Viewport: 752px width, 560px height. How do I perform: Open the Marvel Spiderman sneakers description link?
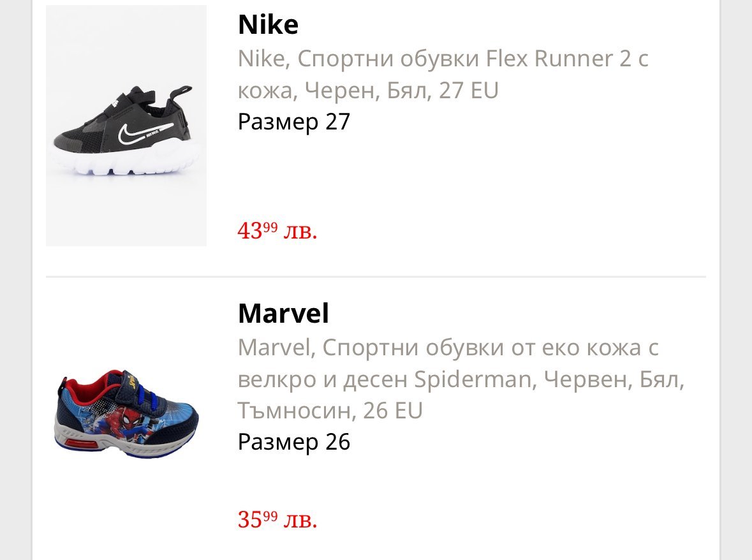click(x=461, y=379)
